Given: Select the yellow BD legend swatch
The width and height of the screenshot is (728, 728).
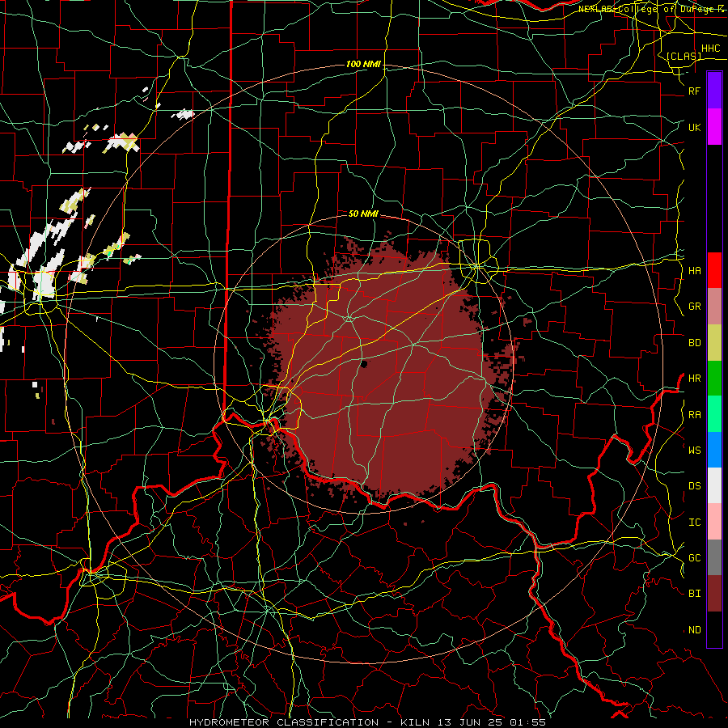Looking at the screenshot, I should tap(714, 343).
